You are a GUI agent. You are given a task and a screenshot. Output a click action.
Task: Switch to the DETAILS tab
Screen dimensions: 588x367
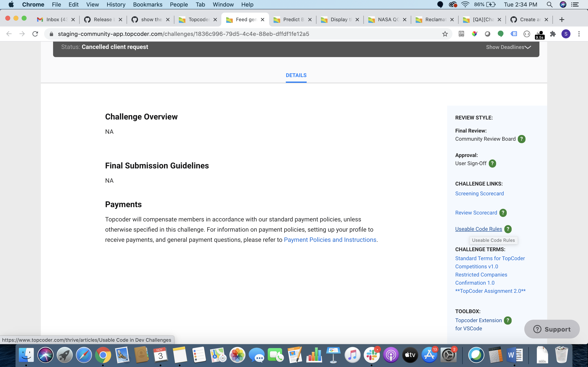point(296,75)
